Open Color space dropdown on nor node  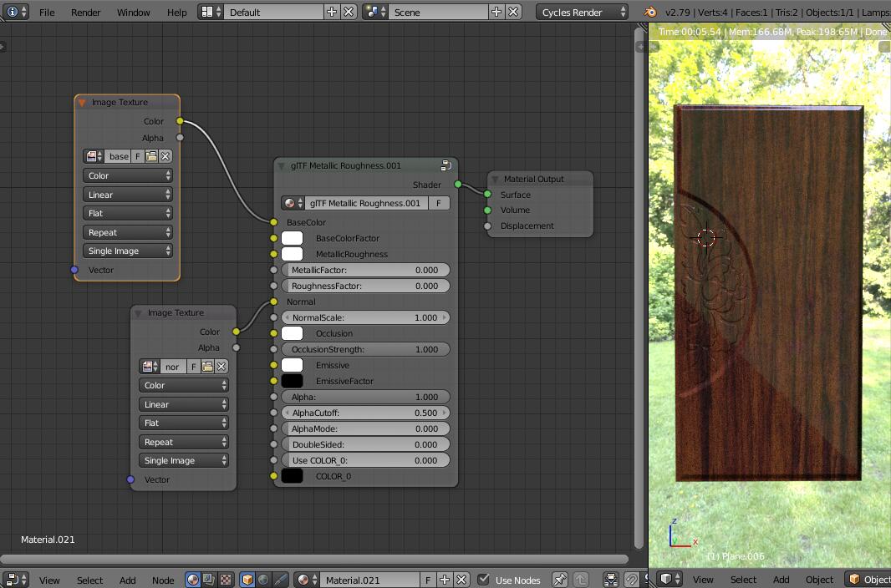click(184, 385)
